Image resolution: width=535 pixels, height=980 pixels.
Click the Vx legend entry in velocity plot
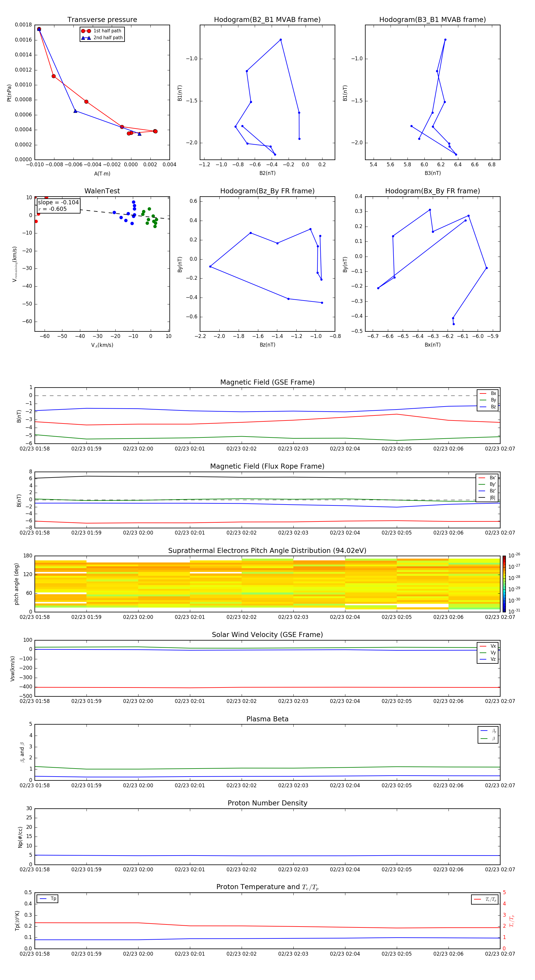[x=488, y=646]
